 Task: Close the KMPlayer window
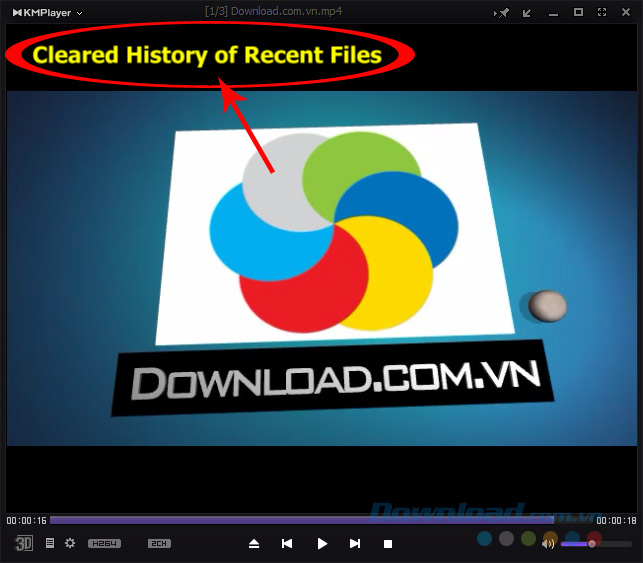click(x=626, y=12)
